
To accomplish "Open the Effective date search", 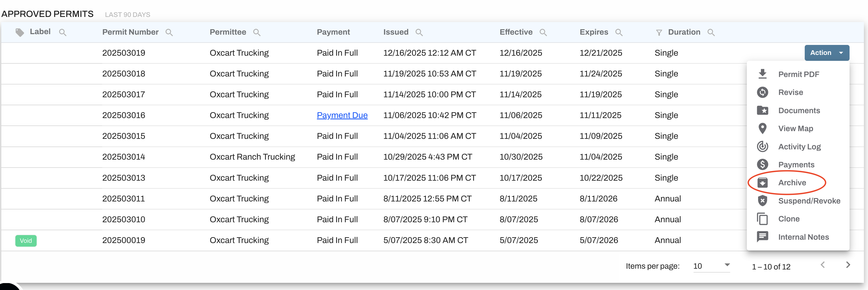I will 543,32.
